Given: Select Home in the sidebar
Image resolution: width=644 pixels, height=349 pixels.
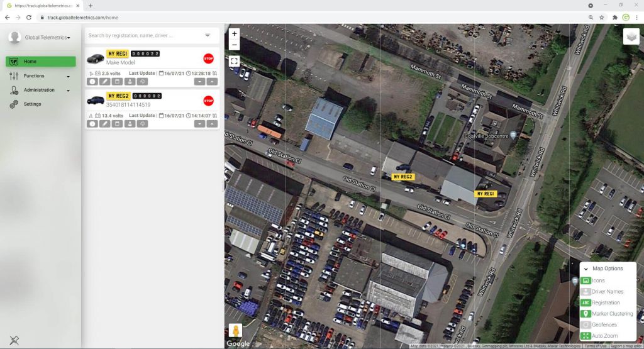Looking at the screenshot, I should coord(41,62).
